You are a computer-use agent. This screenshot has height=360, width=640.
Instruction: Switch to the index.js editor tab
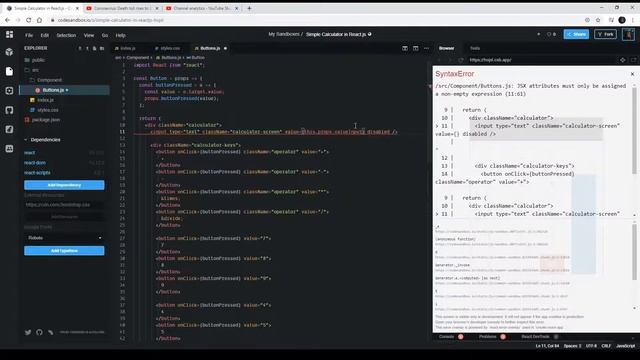pos(127,48)
